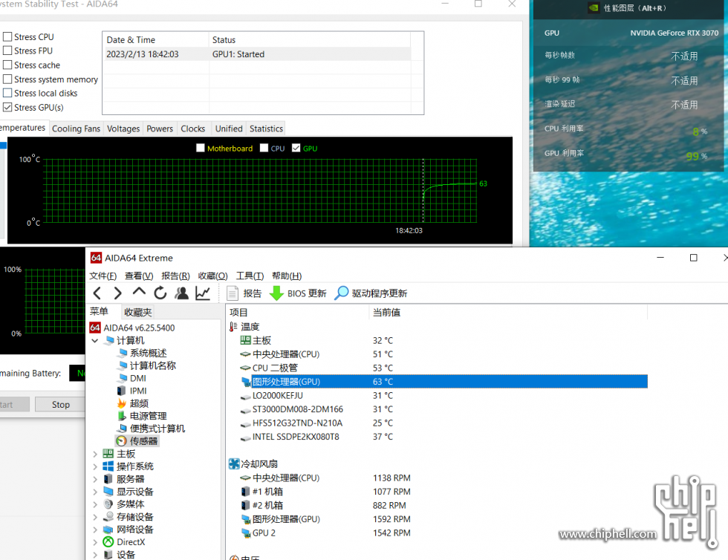The image size is (728, 560).
Task: Click the AIDA64 v6.25.5400 root node
Action: pyautogui.click(x=132, y=328)
